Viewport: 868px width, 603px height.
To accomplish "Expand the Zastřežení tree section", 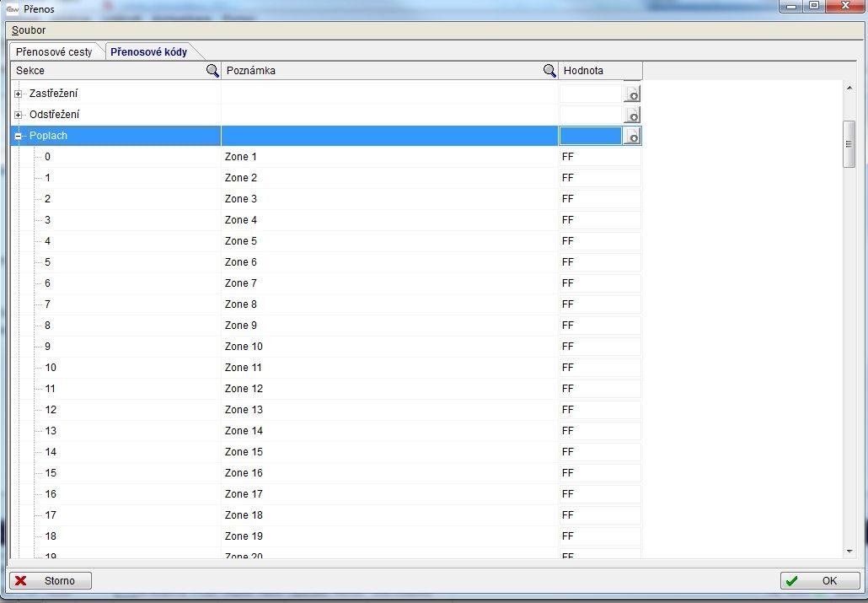I will pyautogui.click(x=18, y=94).
